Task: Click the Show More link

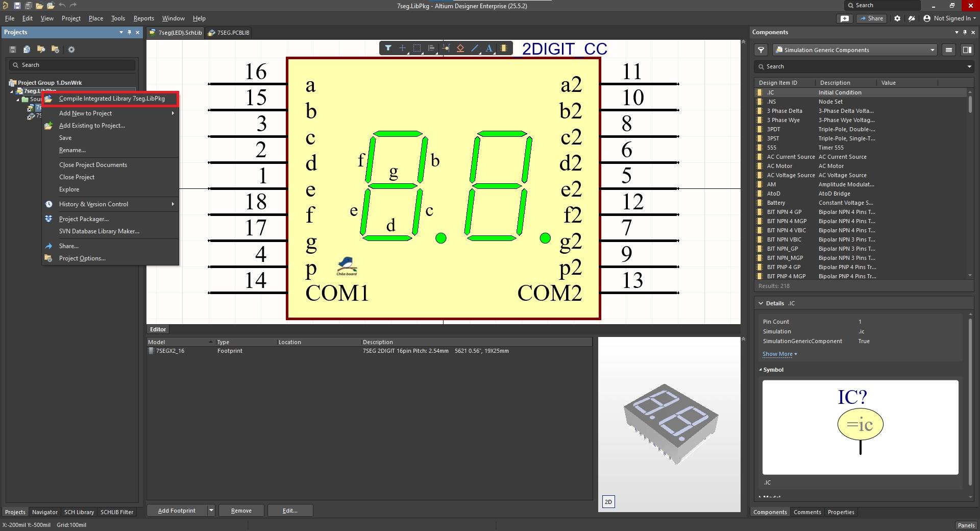Action: coord(778,354)
